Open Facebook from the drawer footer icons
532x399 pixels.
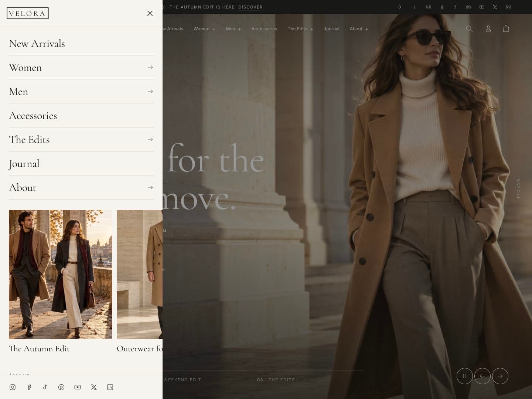(x=29, y=387)
